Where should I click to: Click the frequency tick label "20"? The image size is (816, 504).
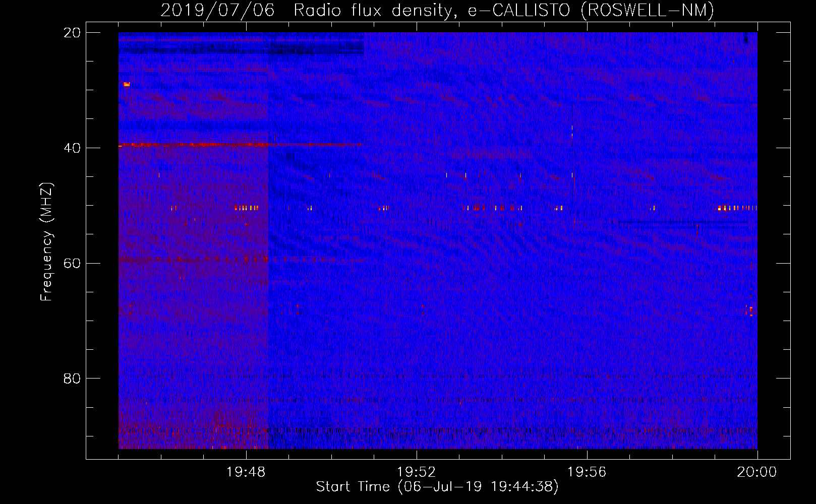(72, 33)
